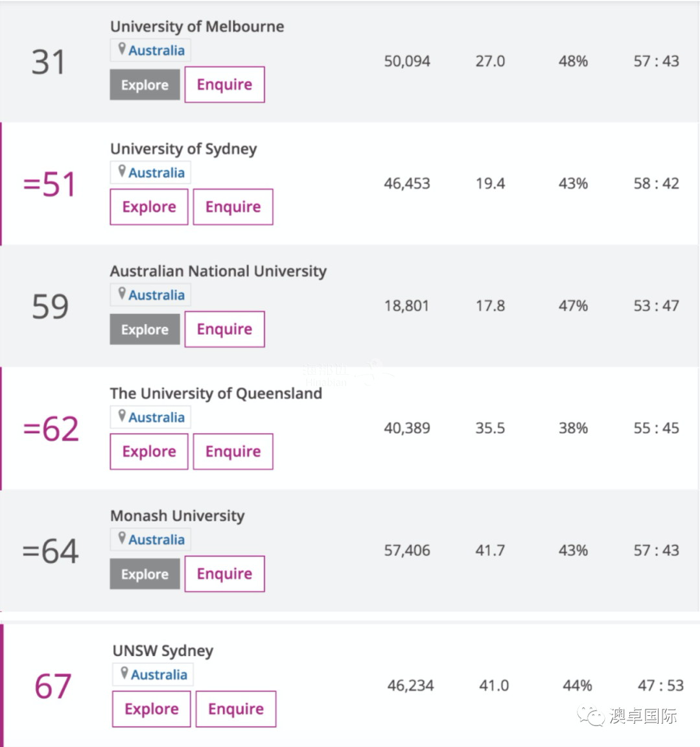
Task: Explore Monash University details
Action: coord(145,574)
